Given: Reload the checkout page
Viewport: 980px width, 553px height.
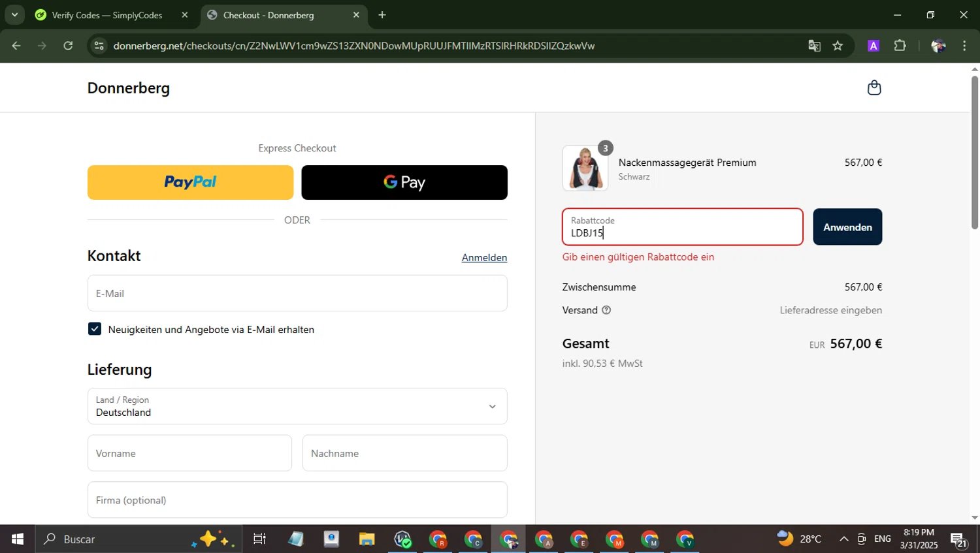Looking at the screenshot, I should coord(68,46).
